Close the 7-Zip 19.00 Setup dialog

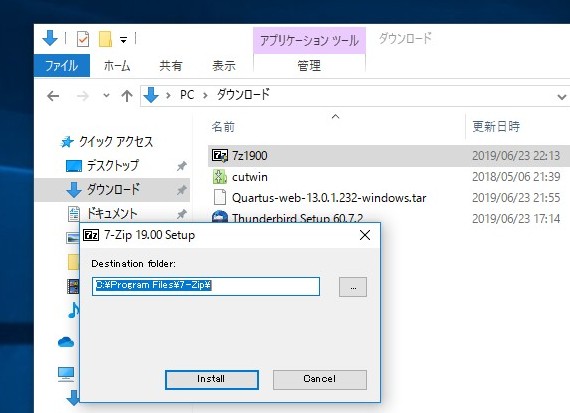click(x=365, y=235)
